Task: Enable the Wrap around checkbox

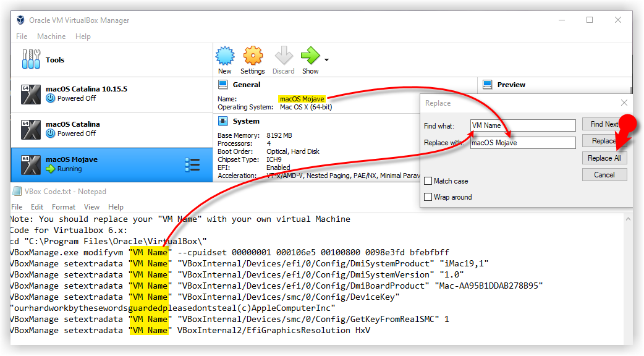Action: [x=428, y=197]
